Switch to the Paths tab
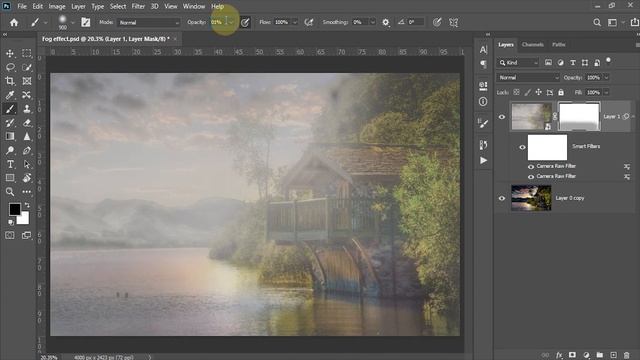The image size is (640, 360). click(x=559, y=44)
